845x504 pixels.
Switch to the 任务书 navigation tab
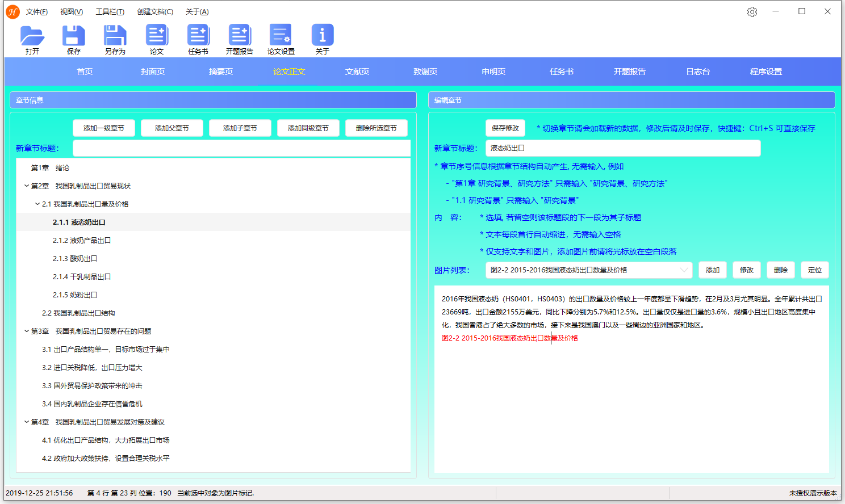click(x=562, y=72)
